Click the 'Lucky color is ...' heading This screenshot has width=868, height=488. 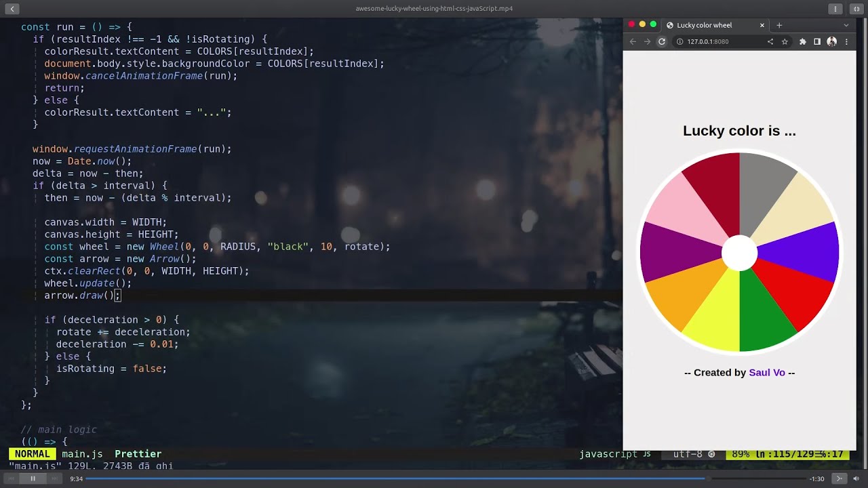coord(739,131)
